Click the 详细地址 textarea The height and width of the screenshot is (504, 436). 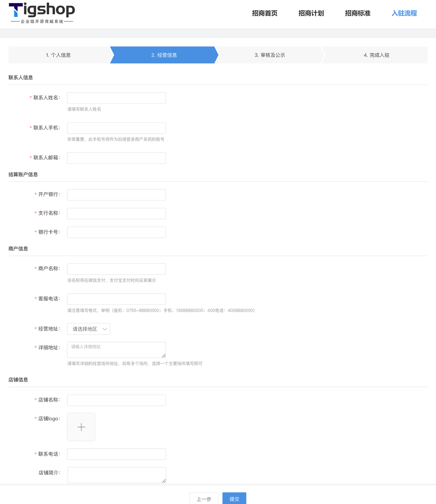[x=116, y=350]
